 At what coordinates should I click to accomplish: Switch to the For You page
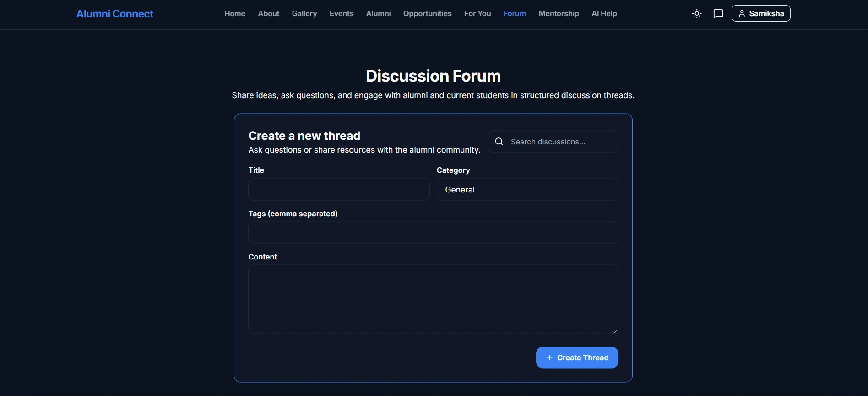click(x=477, y=14)
